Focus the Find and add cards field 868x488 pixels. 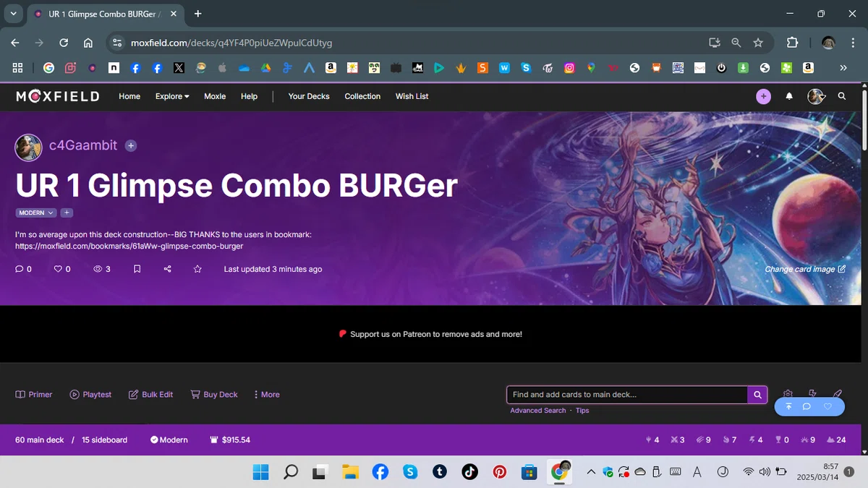pos(627,395)
